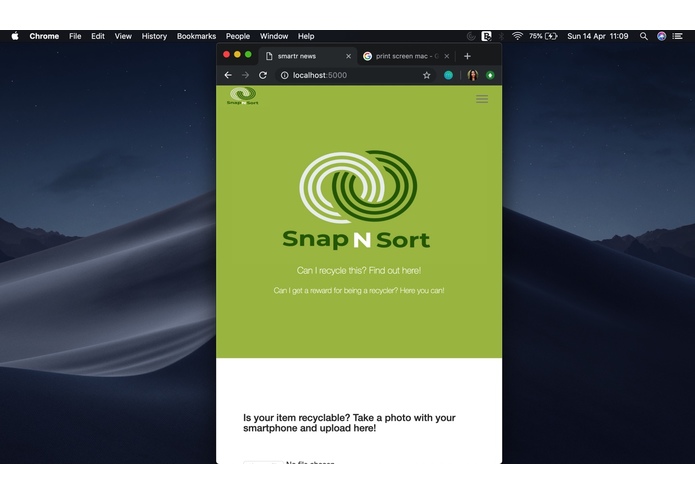
Task: Open the hamburger navigation menu
Action: [482, 99]
